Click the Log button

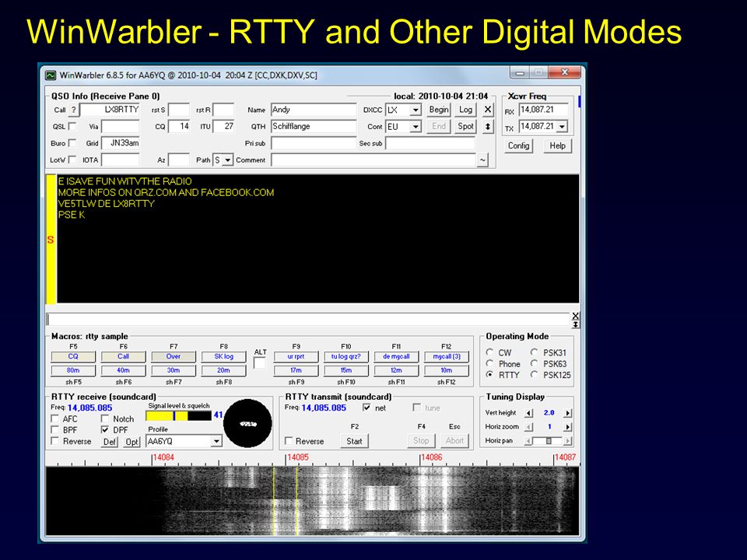pyautogui.click(x=465, y=110)
